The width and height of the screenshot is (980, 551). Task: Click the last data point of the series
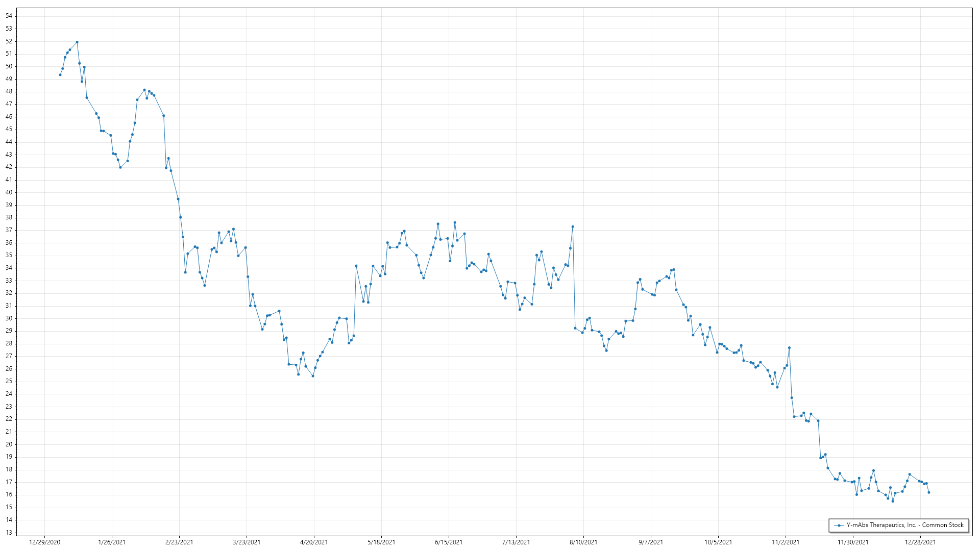coord(929,492)
